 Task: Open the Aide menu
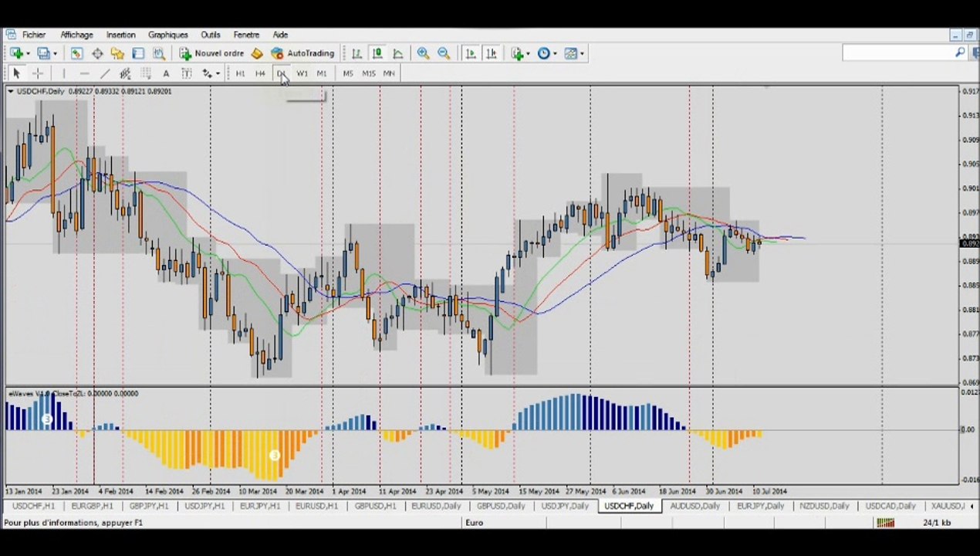click(280, 35)
